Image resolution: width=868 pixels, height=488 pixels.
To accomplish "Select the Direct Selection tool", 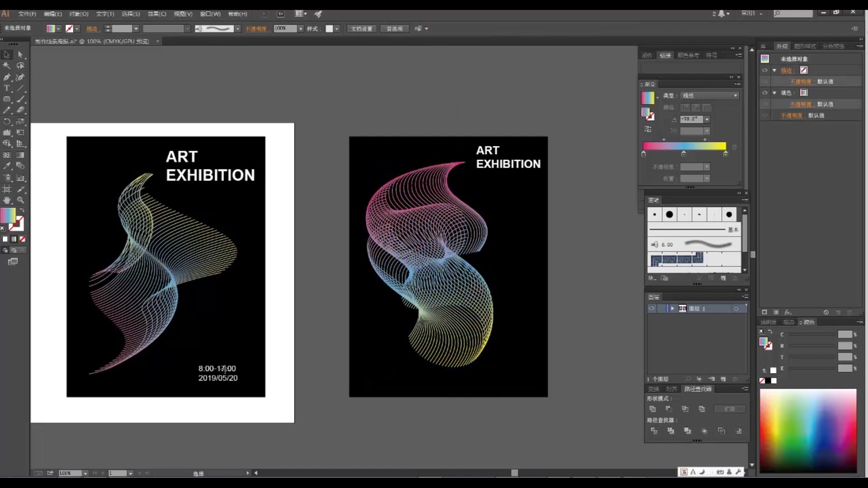I will [x=20, y=55].
